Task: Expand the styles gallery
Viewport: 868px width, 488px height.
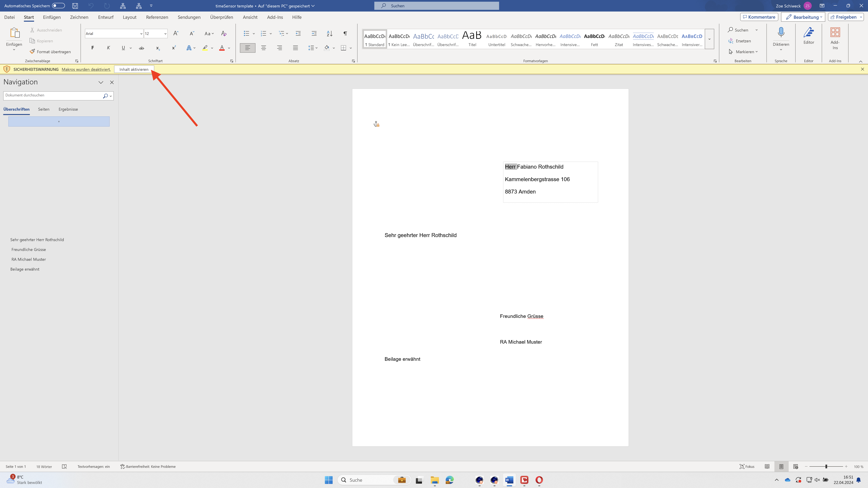Action: coord(709,39)
